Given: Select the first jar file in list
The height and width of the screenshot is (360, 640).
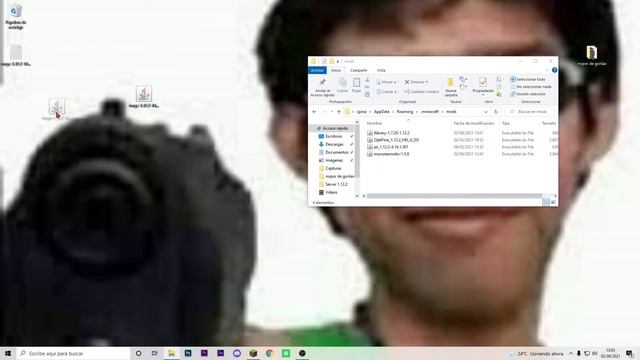Looking at the screenshot, I should tap(388, 133).
